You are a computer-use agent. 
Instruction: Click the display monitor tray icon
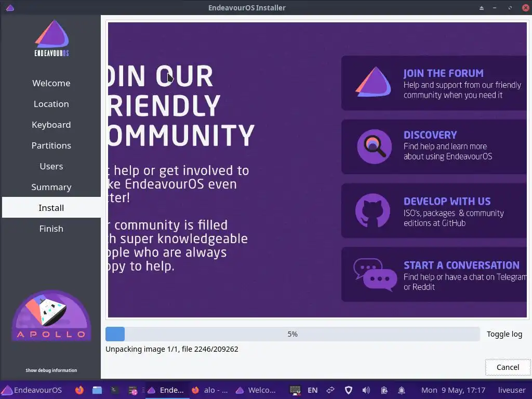295,390
